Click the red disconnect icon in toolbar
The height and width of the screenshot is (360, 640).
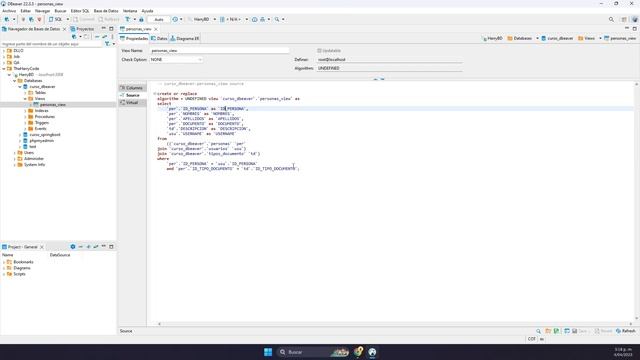(x=39, y=19)
